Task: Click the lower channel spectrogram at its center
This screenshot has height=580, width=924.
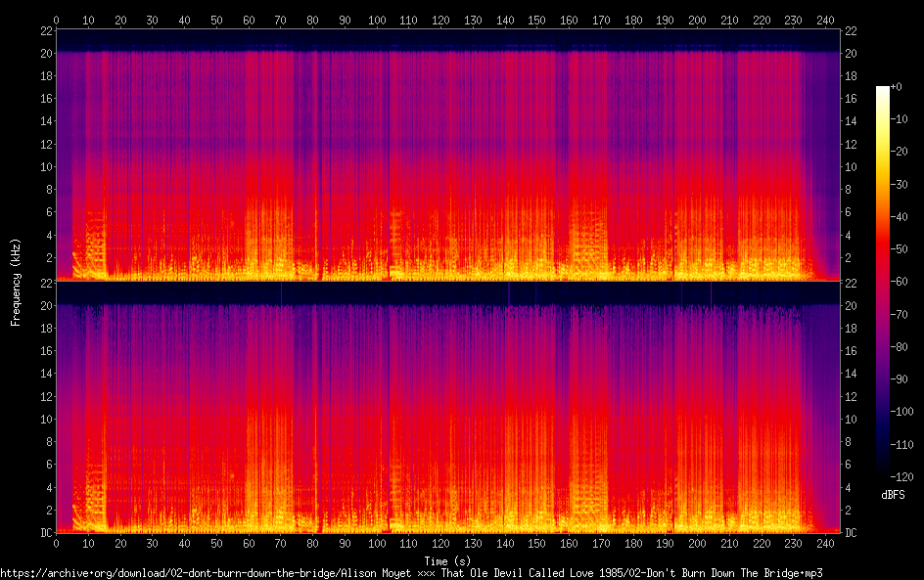Action: [x=449, y=407]
